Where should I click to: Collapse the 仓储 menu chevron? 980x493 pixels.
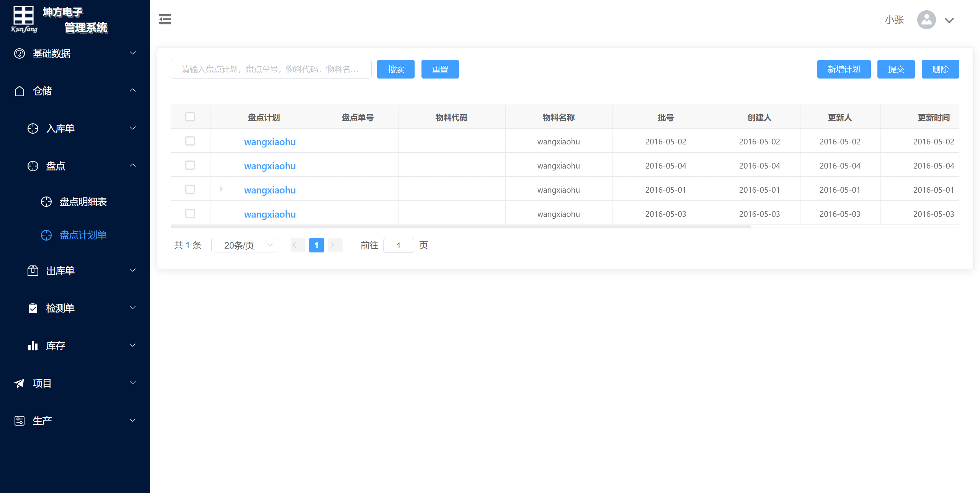pyautogui.click(x=133, y=90)
